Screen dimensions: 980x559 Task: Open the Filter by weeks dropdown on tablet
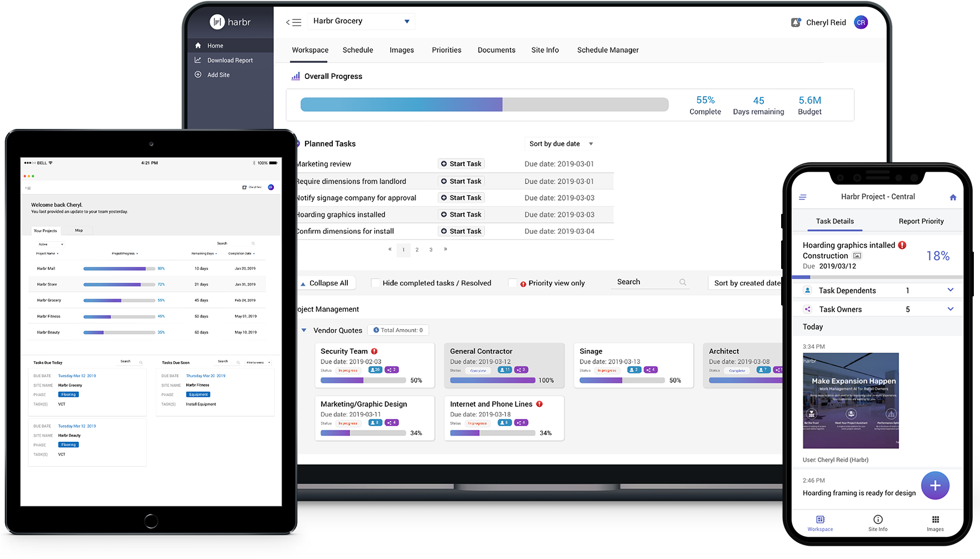click(258, 362)
